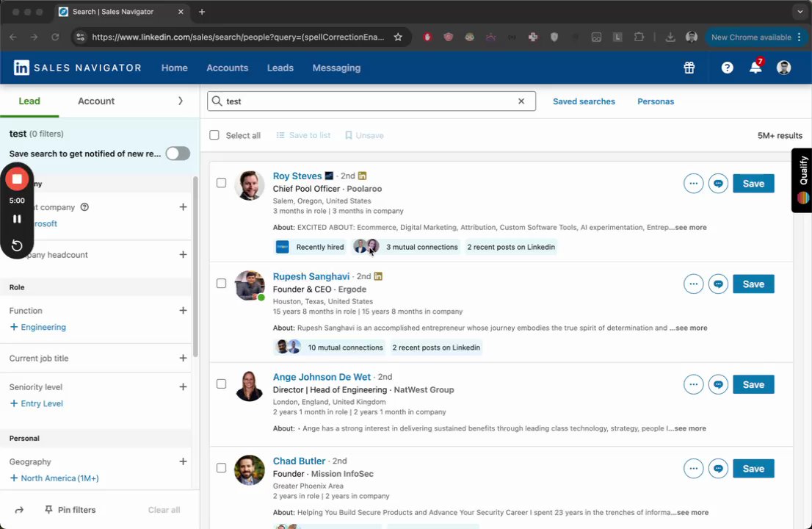Image resolution: width=812 pixels, height=529 pixels.
Task: Switch to the Lead tab
Action: [x=29, y=101]
